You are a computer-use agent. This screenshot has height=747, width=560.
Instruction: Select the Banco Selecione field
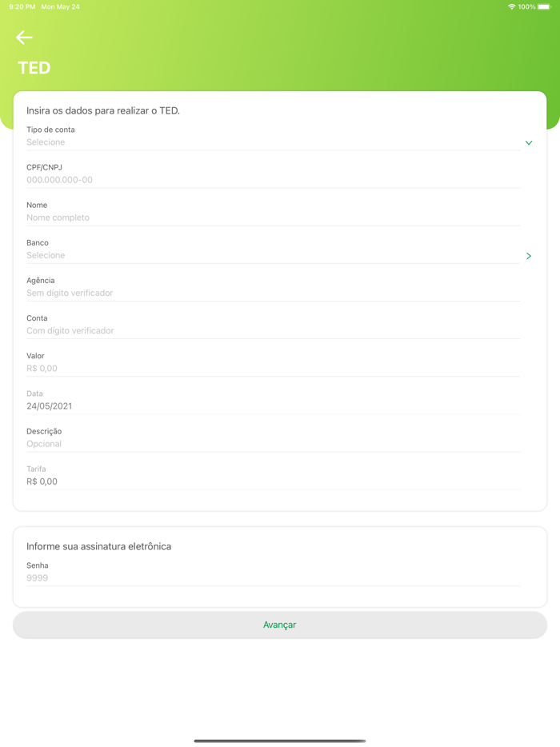pyautogui.click(x=272, y=255)
